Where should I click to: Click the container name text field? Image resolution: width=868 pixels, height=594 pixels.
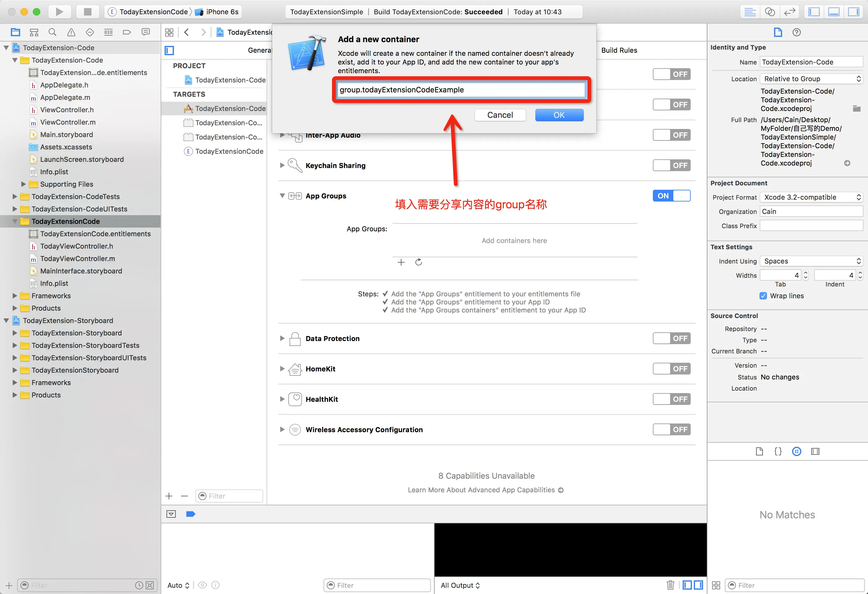pyautogui.click(x=460, y=90)
